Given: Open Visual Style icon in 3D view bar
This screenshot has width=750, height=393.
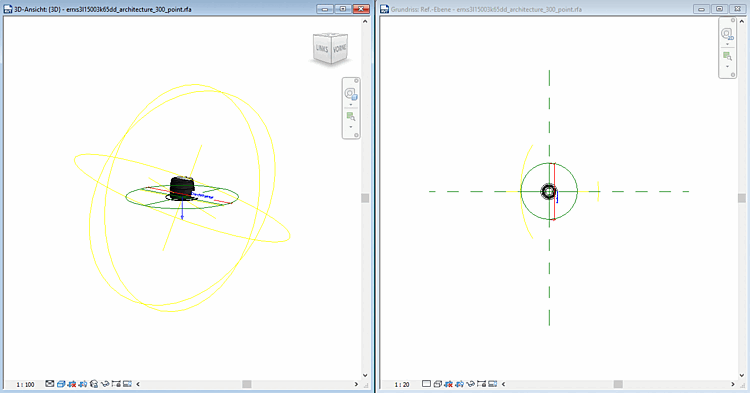Looking at the screenshot, I should click(61, 384).
